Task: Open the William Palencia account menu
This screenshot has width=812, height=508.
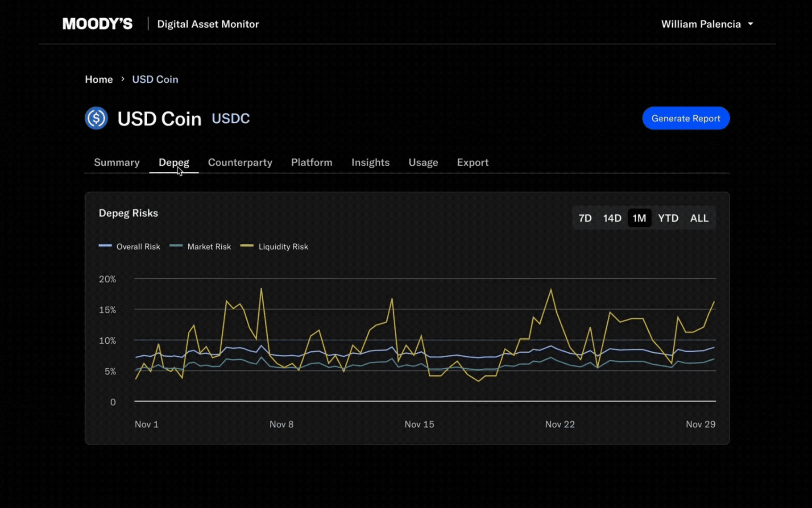Action: point(707,24)
